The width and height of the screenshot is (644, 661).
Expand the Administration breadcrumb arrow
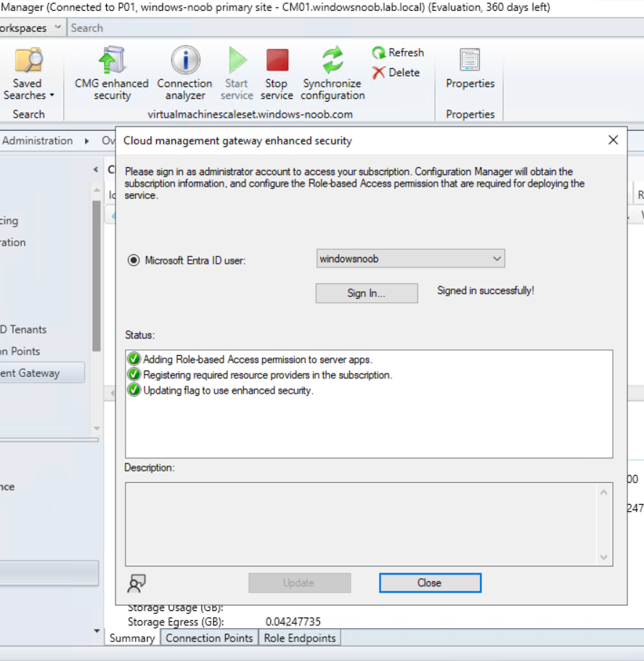pyautogui.click(x=87, y=141)
